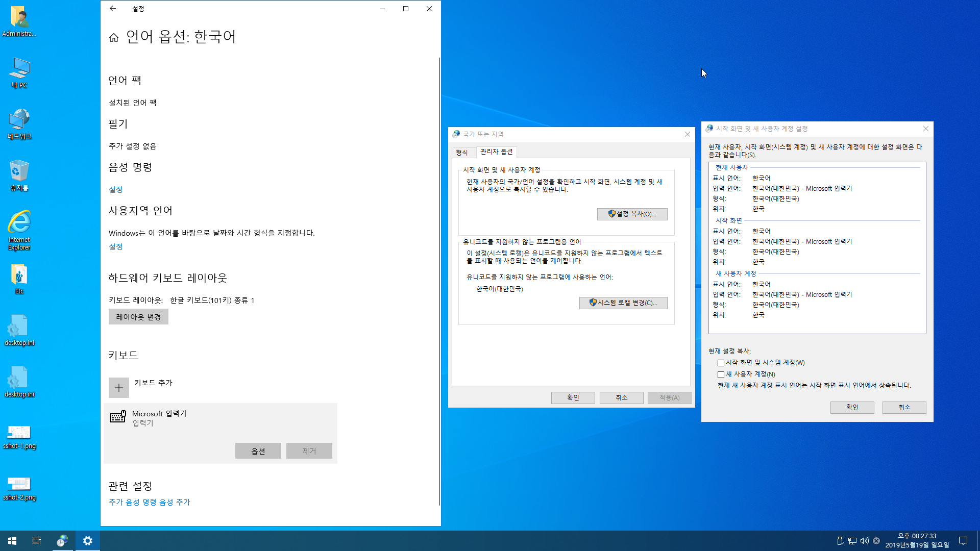Open the notification center icon
Viewport: 980px width, 551px height.
963,541
